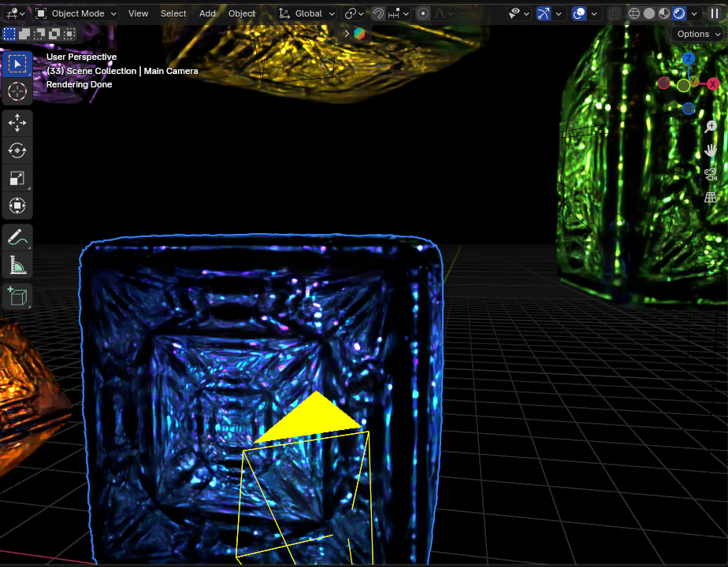
Task: Open snapping options dropdown
Action: (x=399, y=13)
